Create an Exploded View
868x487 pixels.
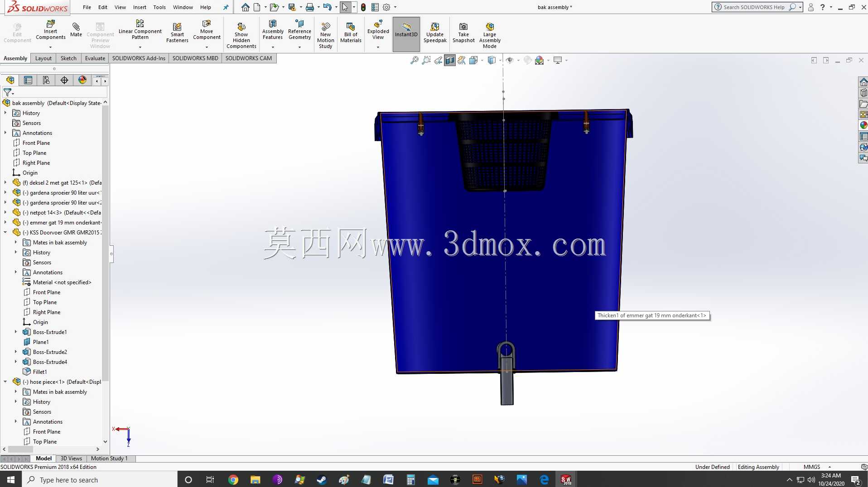pos(378,29)
